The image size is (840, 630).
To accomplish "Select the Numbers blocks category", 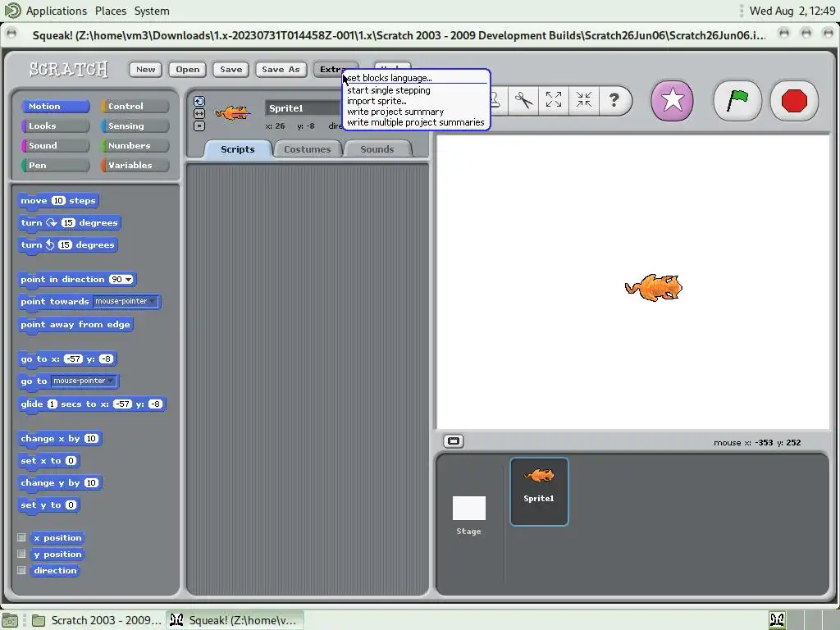I will click(x=135, y=146).
